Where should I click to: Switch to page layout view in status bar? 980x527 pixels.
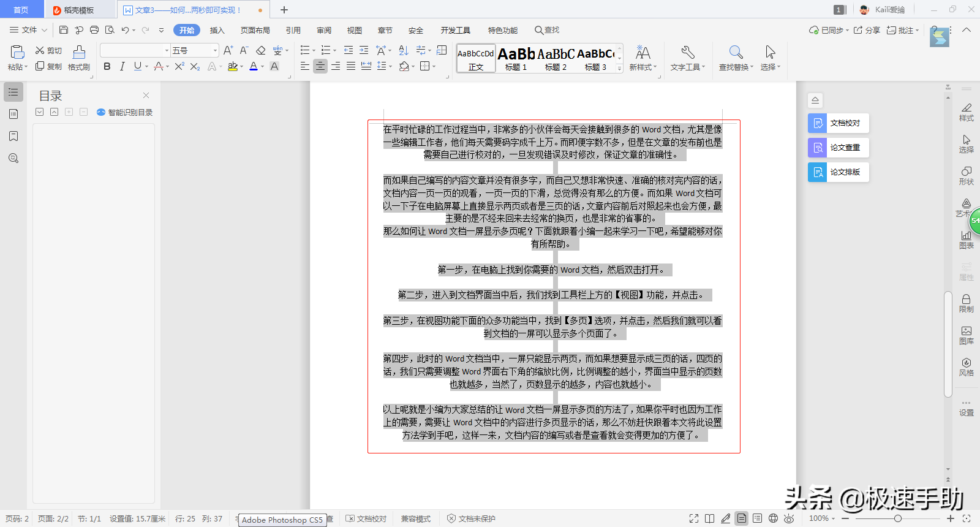[742, 518]
